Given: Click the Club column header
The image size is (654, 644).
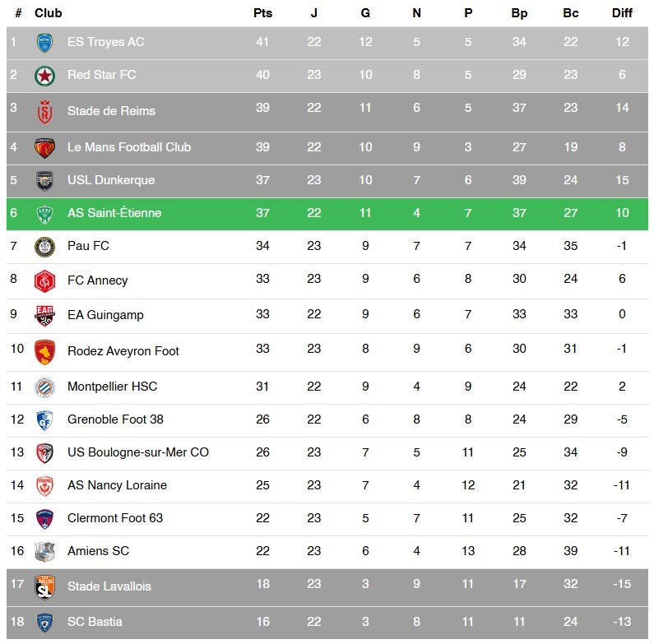Looking at the screenshot, I should coord(49,13).
